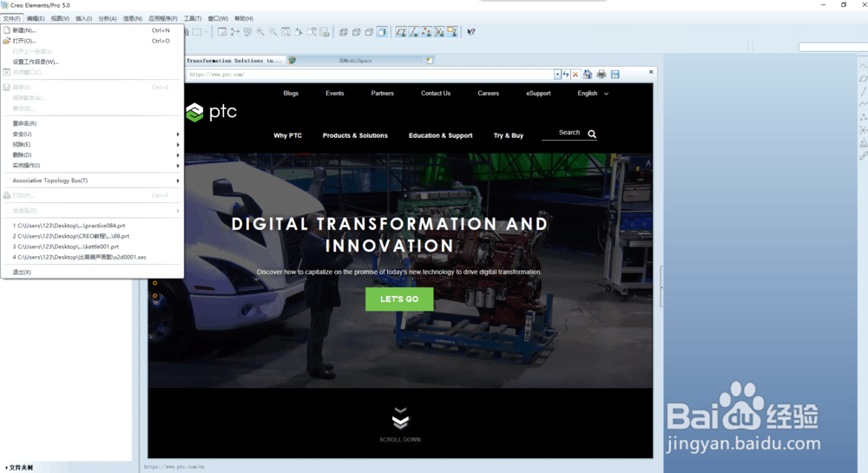The width and height of the screenshot is (868, 473).
Task: Open the English language dropdown
Action: [x=593, y=94]
